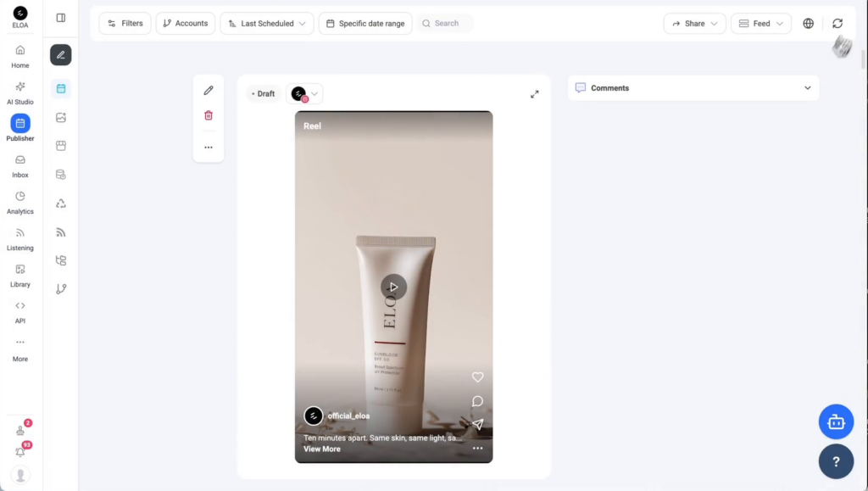This screenshot has height=491, width=868.
Task: Click official_eloa account name
Action: click(348, 416)
